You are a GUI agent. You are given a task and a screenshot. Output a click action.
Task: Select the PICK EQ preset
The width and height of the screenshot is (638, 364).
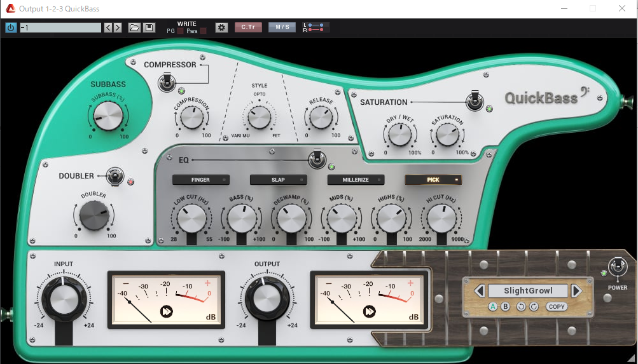point(433,180)
